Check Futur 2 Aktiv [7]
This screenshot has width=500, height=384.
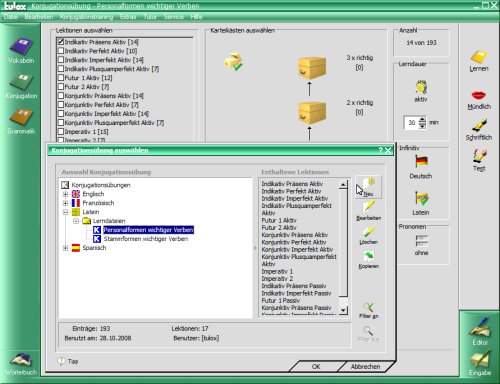click(61, 87)
